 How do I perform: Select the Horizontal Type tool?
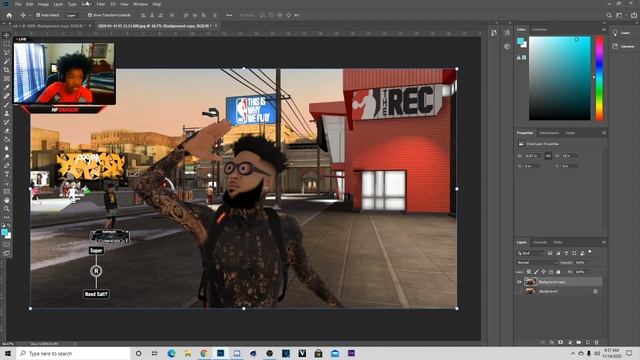click(7, 174)
